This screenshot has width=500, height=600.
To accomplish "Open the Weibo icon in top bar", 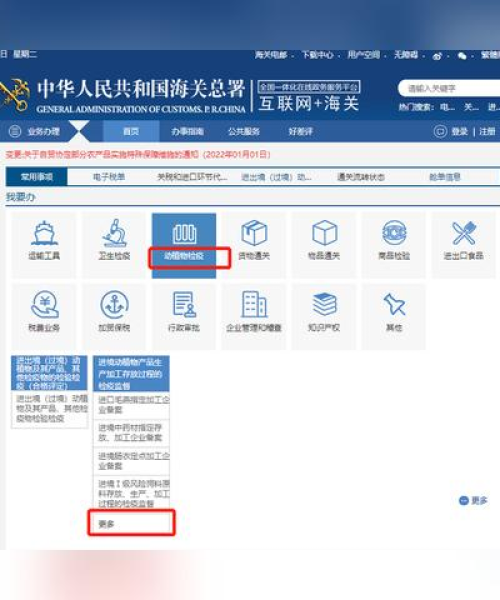I will [x=437, y=56].
